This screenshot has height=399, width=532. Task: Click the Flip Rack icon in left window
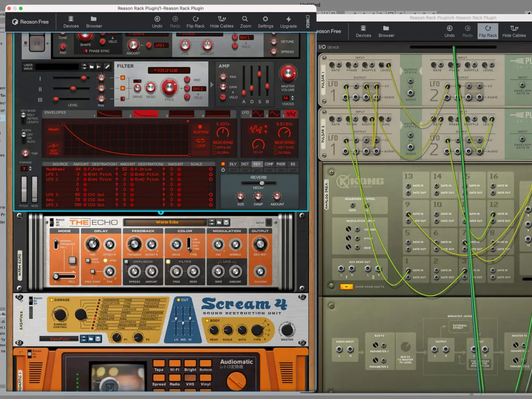196,22
